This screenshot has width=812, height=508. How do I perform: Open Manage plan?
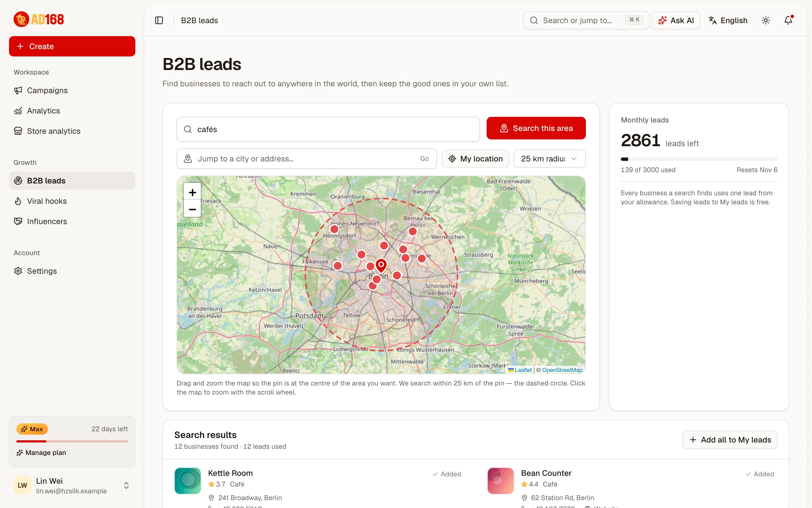(x=41, y=453)
